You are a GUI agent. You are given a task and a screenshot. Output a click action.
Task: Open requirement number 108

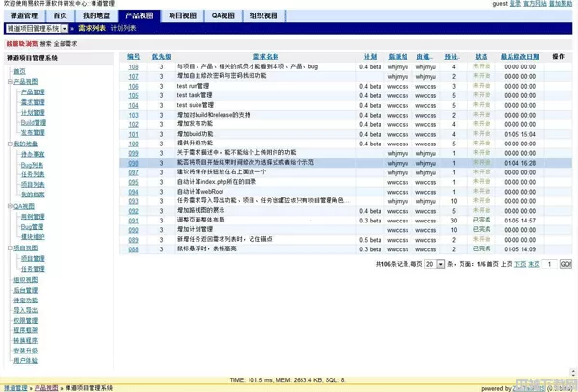tap(134, 66)
